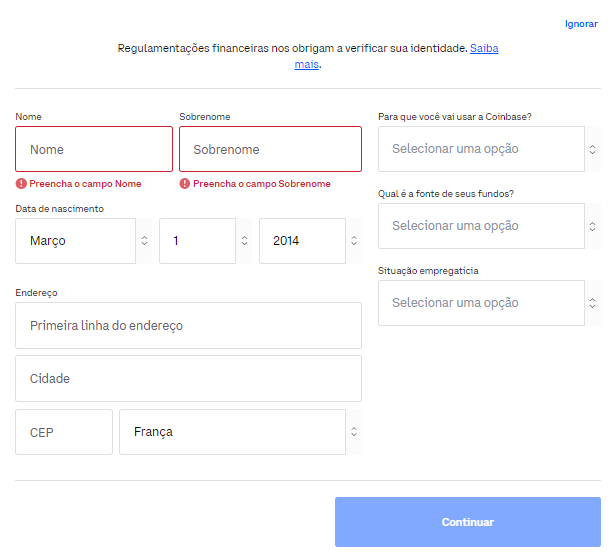Click the birth day chevron arrows

244,241
